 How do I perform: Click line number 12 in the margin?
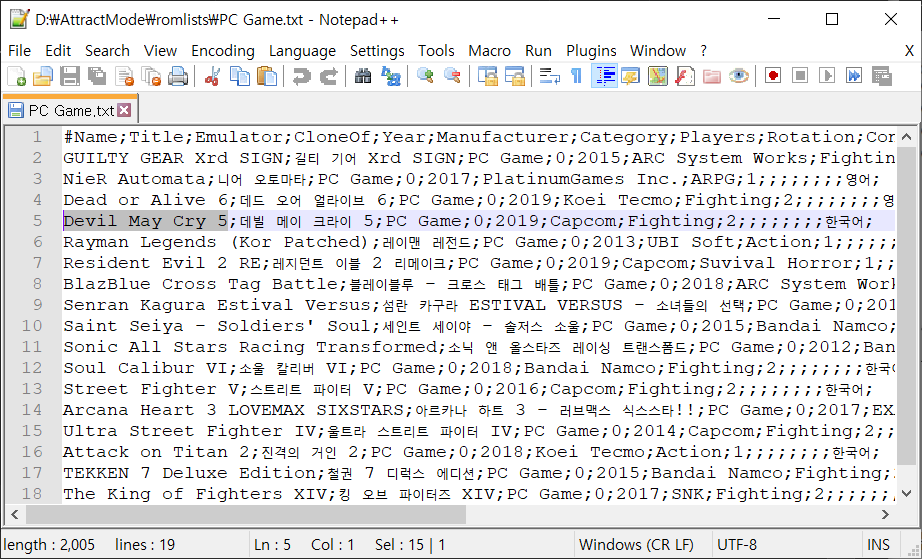pyautogui.click(x=32, y=368)
